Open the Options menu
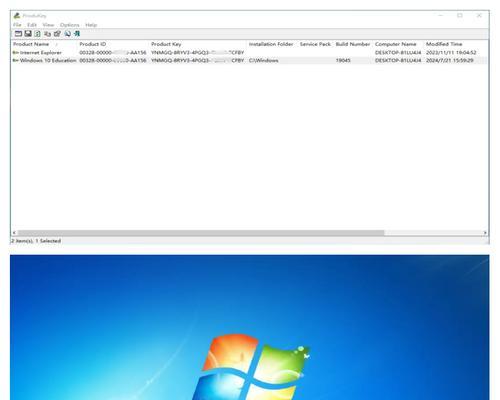This screenshot has width=500, height=400. (70, 25)
